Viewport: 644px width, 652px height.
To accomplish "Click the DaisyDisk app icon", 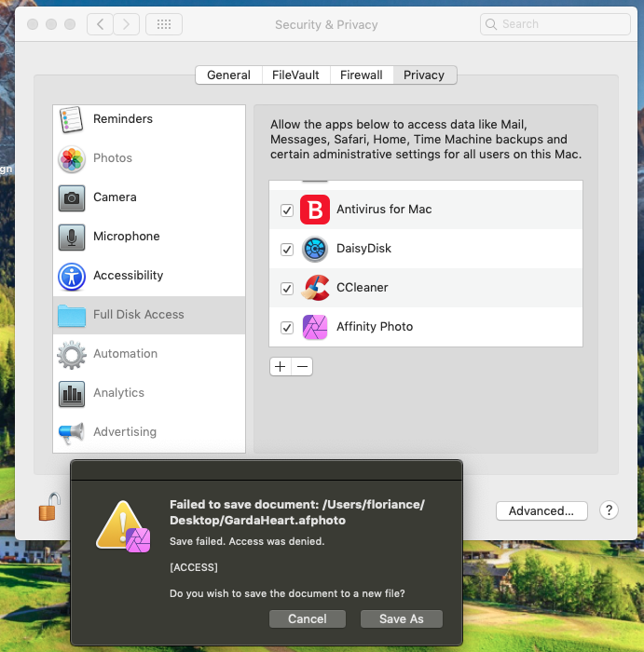I will click(315, 249).
